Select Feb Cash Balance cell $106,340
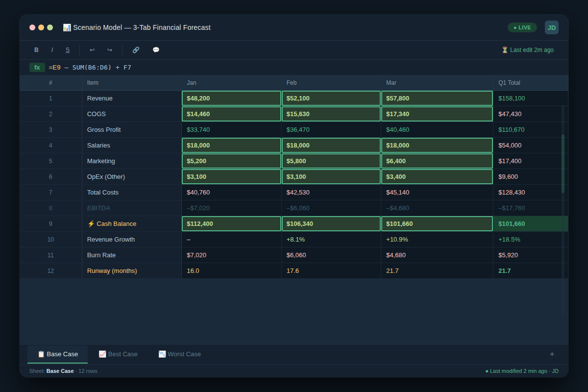 tap(331, 224)
